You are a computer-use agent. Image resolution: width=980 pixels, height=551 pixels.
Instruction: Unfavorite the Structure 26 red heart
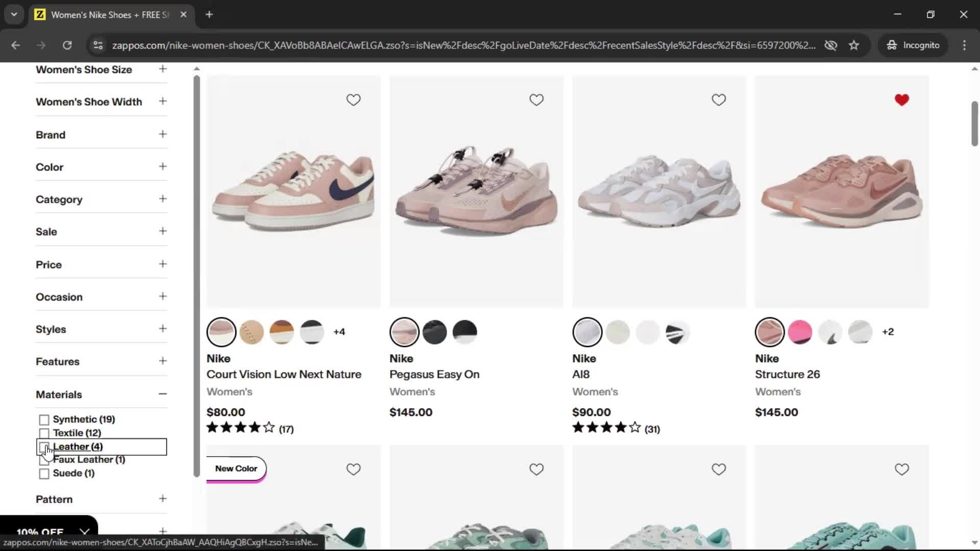pos(901,99)
